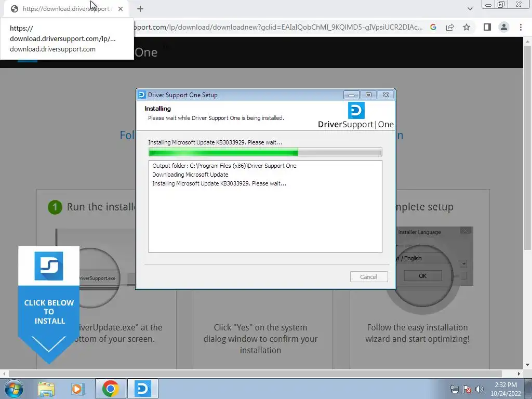Open a new Chrome tab

140,9
